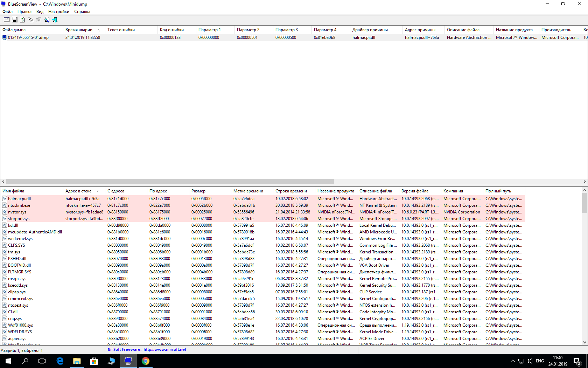The image size is (588, 368).
Task: Select the CLFS.SYS row
Action: click(x=262, y=245)
